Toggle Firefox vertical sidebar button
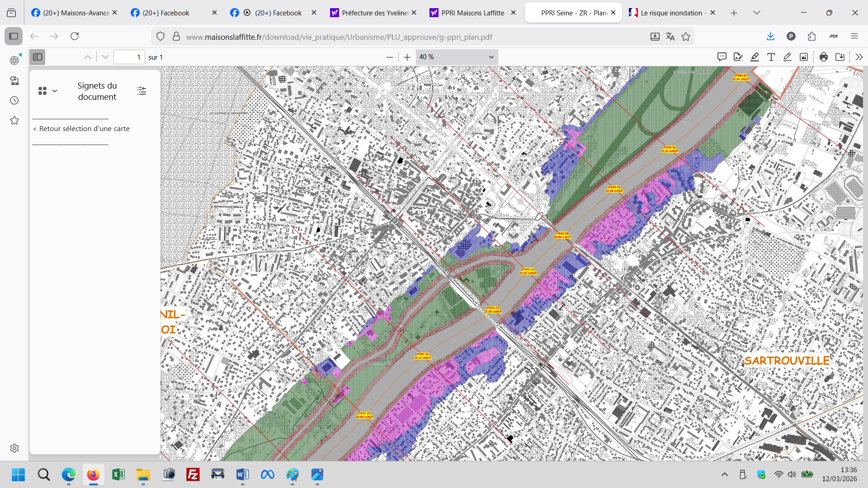 click(x=14, y=36)
